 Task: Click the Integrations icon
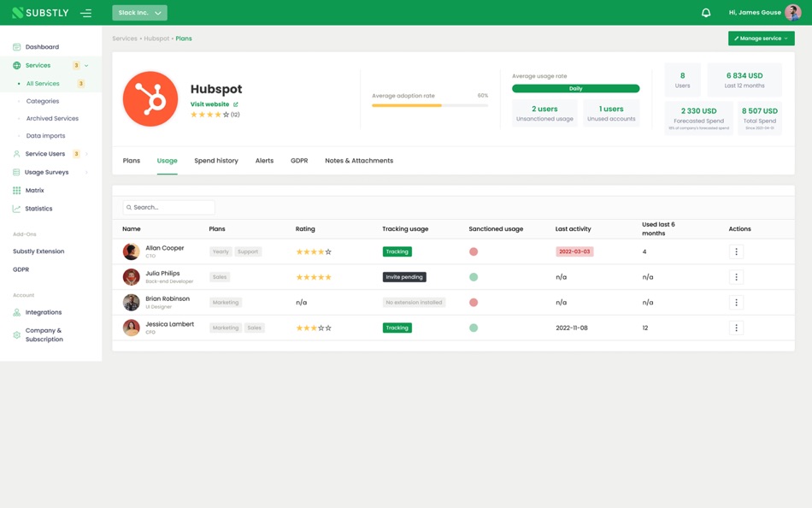click(x=16, y=312)
